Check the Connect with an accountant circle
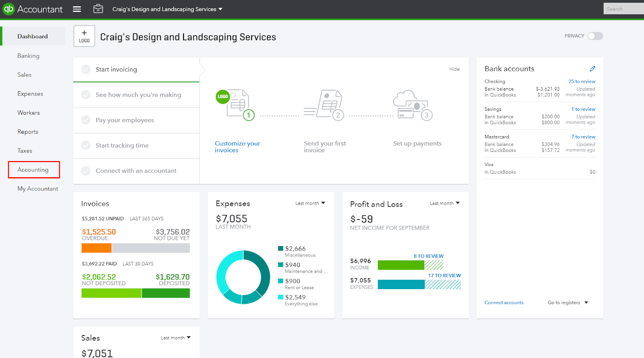The height and width of the screenshot is (358, 644). pyautogui.click(x=86, y=171)
